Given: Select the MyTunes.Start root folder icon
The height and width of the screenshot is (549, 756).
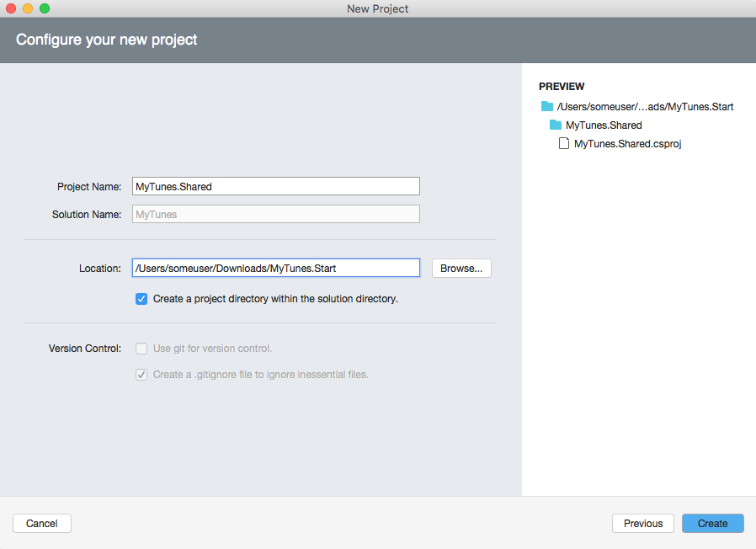Looking at the screenshot, I should (546, 106).
